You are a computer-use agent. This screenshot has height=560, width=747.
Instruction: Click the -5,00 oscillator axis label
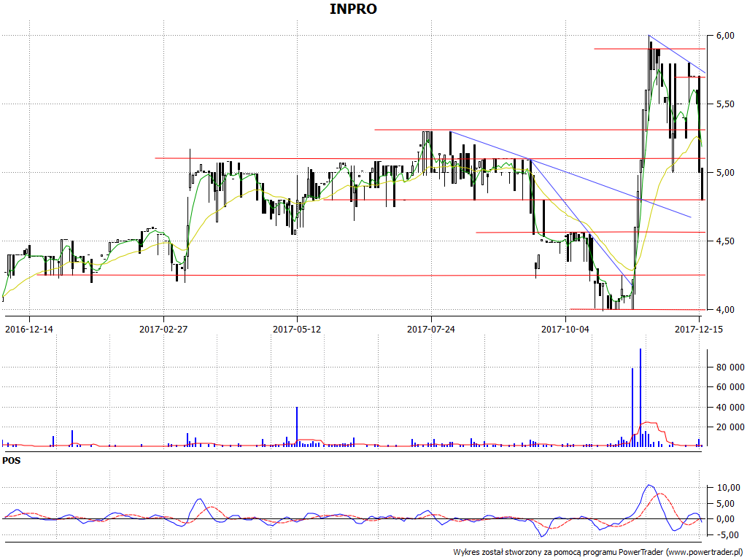pos(729,535)
